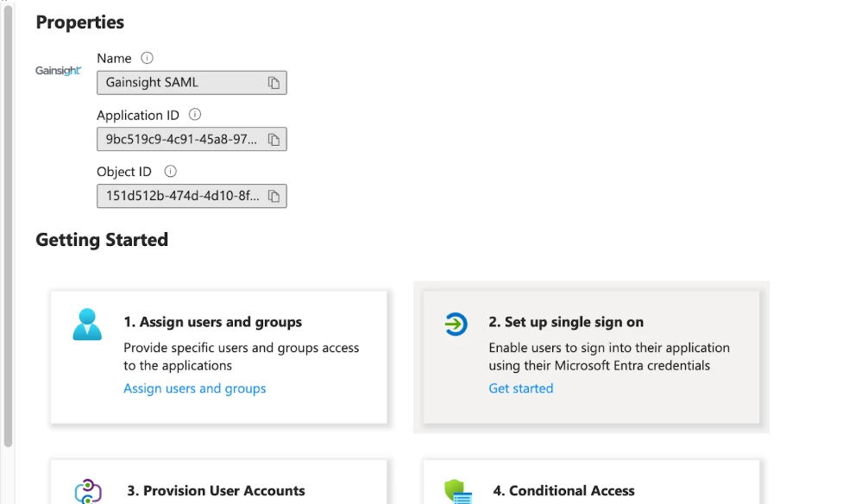Image resolution: width=868 pixels, height=504 pixels.
Task: Click the '4. Conditional Access' heading
Action: pyautogui.click(x=563, y=491)
